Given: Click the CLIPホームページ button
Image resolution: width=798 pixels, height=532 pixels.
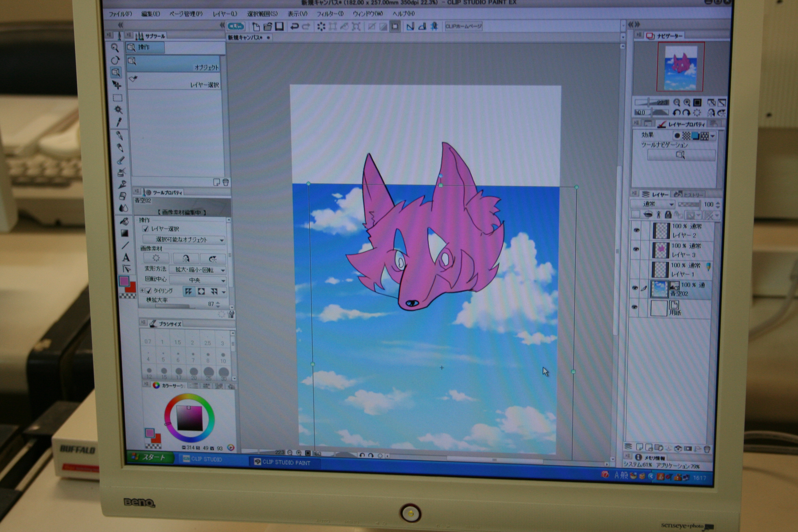Looking at the screenshot, I should click(x=463, y=27).
